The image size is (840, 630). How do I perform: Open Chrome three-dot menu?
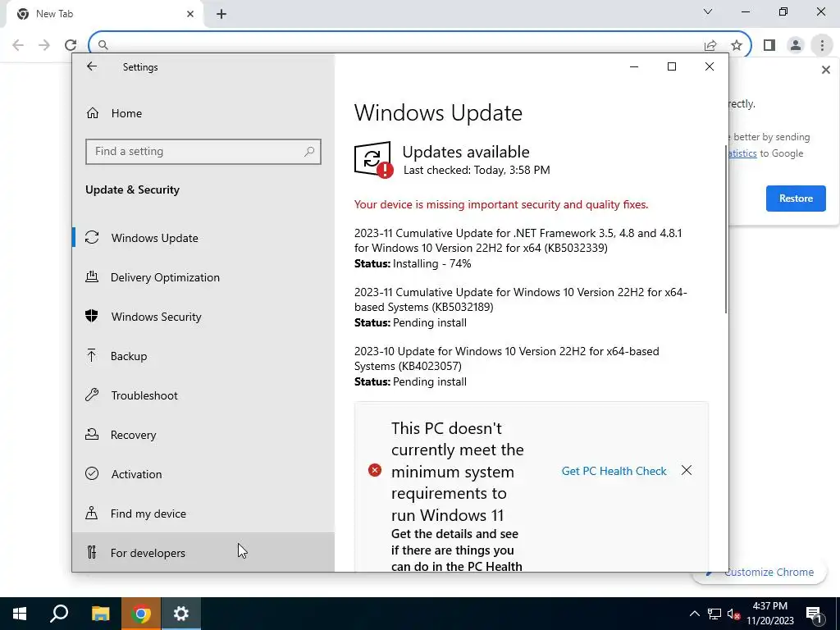(x=822, y=45)
